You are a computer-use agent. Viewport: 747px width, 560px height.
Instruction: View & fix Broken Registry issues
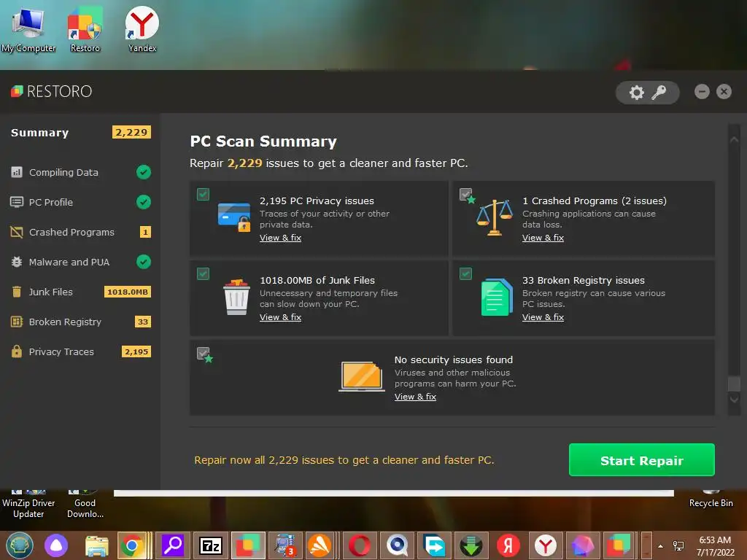543,317
